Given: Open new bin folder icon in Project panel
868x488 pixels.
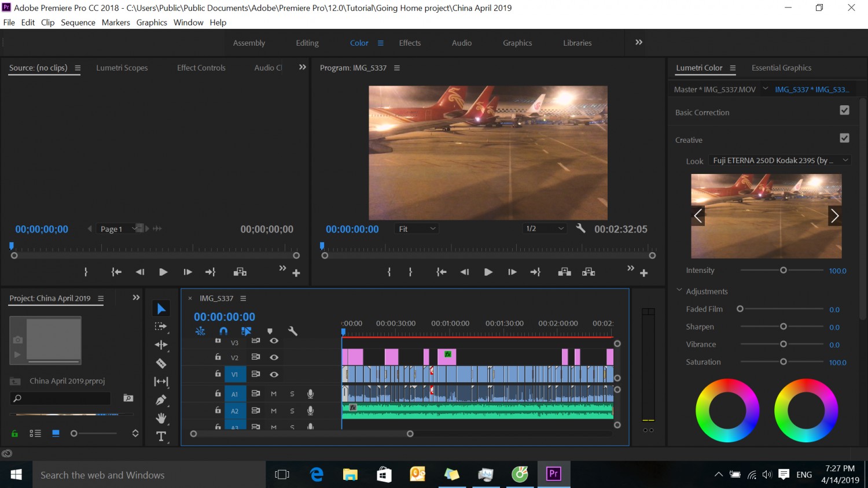Looking at the screenshot, I should (128, 398).
